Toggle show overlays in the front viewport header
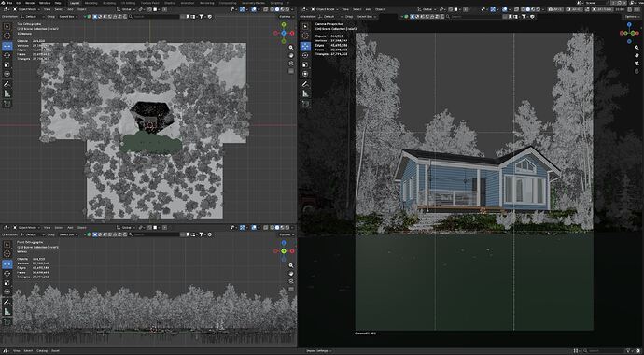 (x=254, y=227)
